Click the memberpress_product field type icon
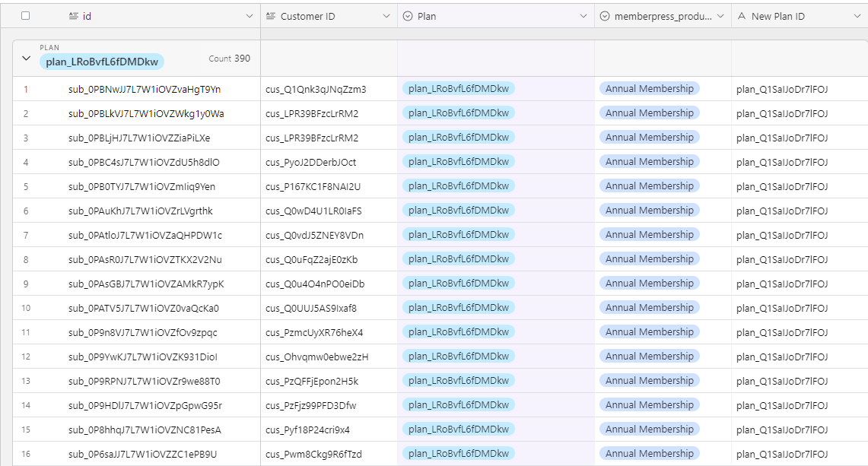The height and width of the screenshot is (466, 868). pos(605,16)
